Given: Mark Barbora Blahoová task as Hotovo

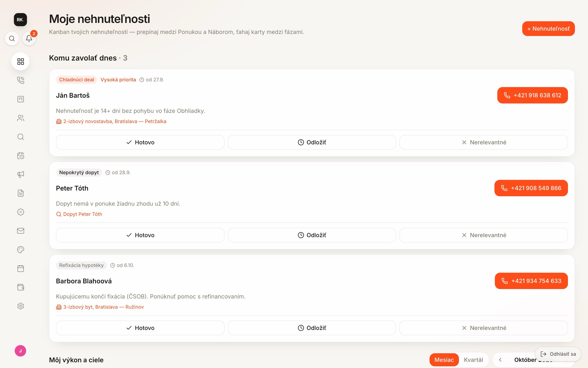Looking at the screenshot, I should pyautogui.click(x=140, y=328).
